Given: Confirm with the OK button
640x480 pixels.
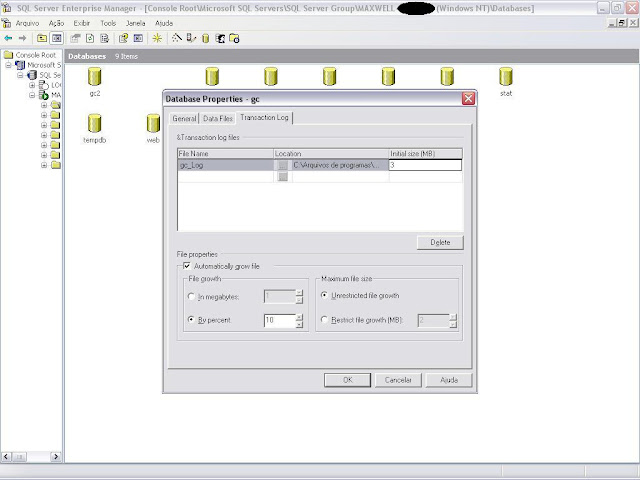Looking at the screenshot, I should [347, 380].
